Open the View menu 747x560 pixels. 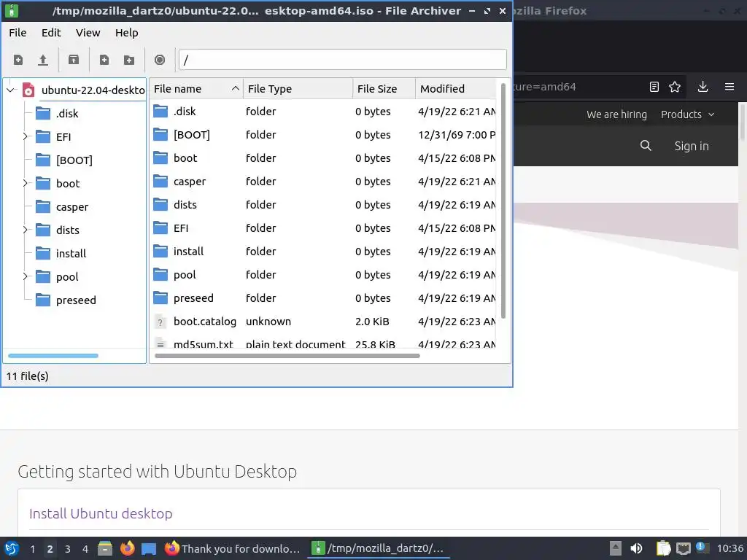coord(88,33)
